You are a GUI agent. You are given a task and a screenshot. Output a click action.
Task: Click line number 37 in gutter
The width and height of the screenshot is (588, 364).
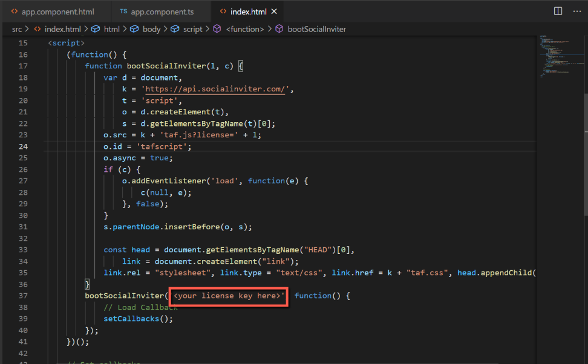(23, 296)
